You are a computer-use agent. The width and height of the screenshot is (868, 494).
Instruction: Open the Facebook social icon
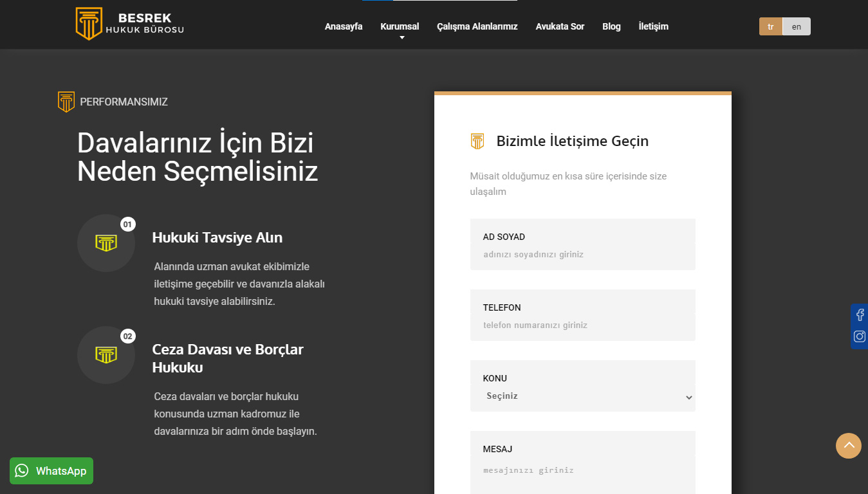pos(860,315)
